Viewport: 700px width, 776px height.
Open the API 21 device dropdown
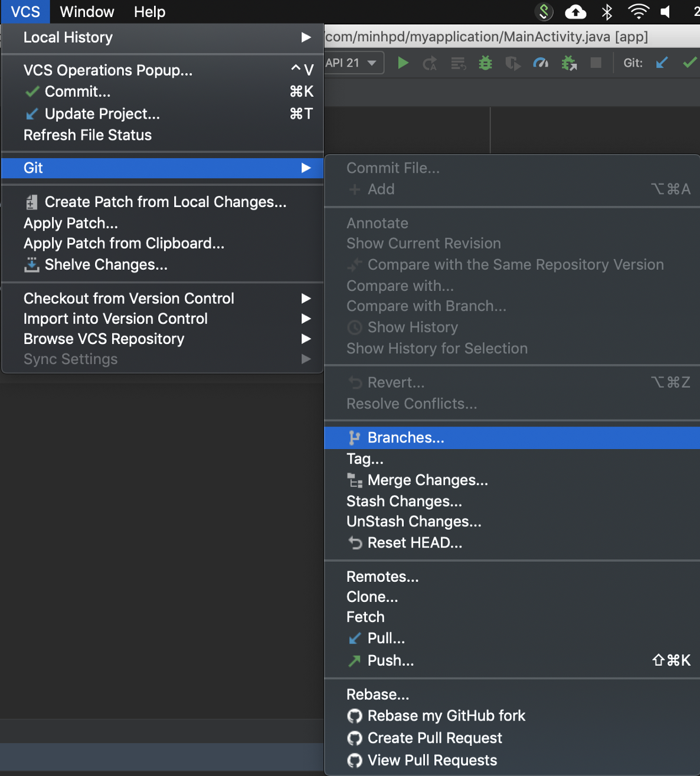(x=353, y=63)
